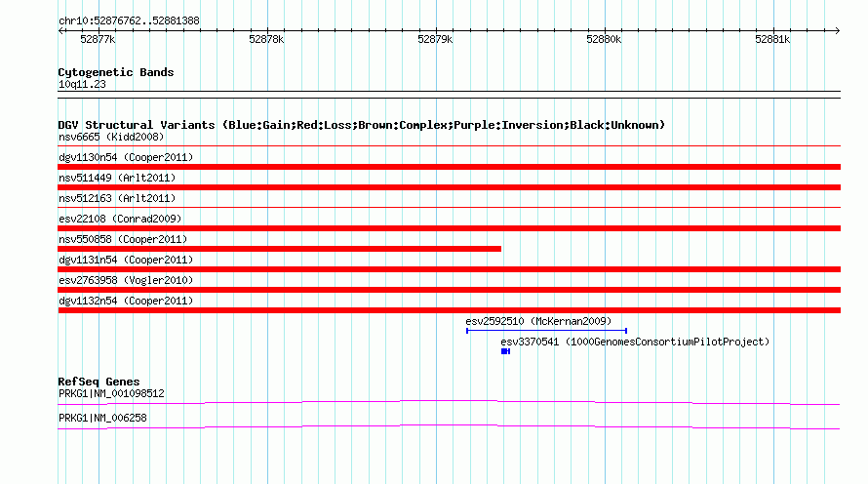This screenshot has height=484, width=868.
Task: Click the nsv511449 (Arlt2011) label
Action: (117, 178)
